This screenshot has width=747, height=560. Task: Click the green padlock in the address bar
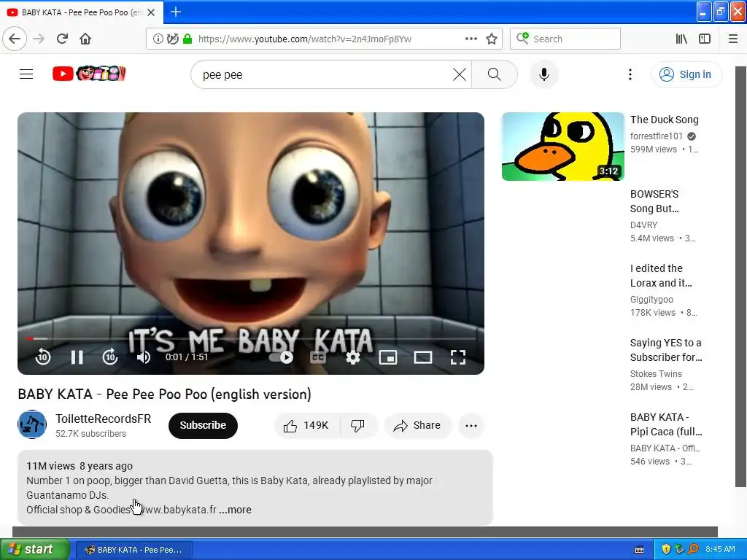187,39
